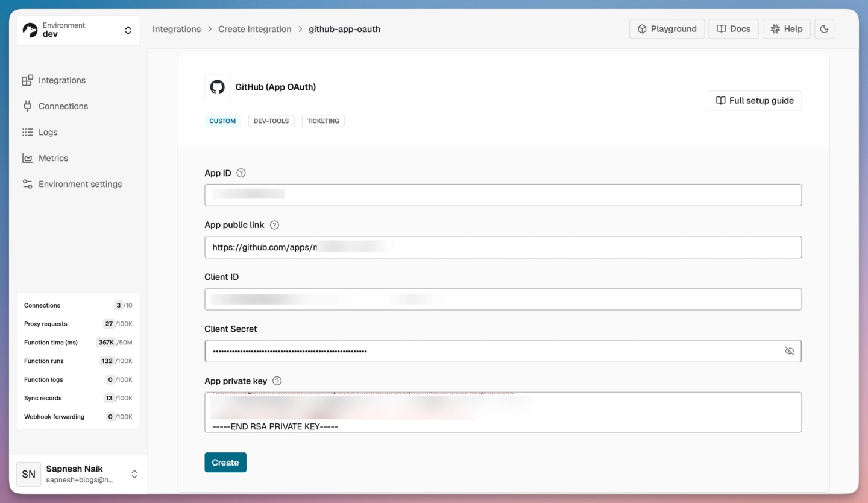
Task: Open the Docs
Action: coord(733,29)
